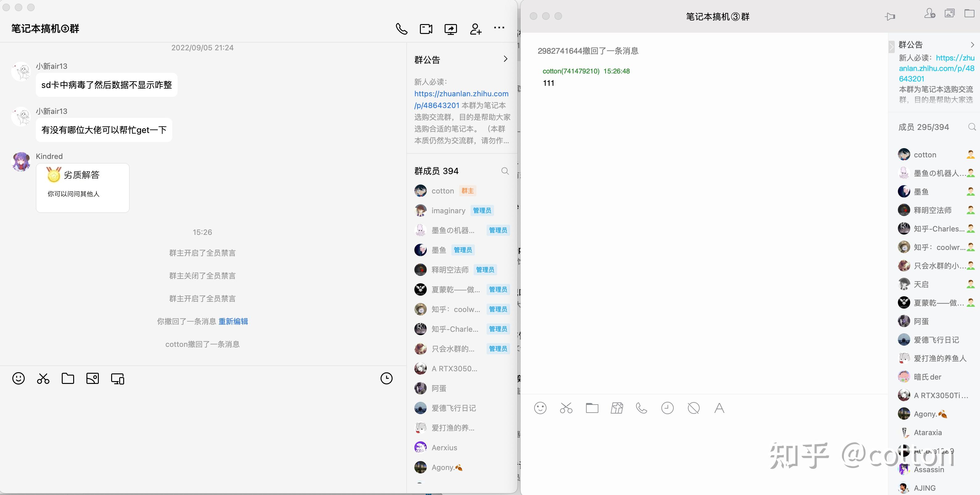The height and width of the screenshot is (495, 980).
Task: Toggle always-on-top with the pin icon
Action: point(890,16)
